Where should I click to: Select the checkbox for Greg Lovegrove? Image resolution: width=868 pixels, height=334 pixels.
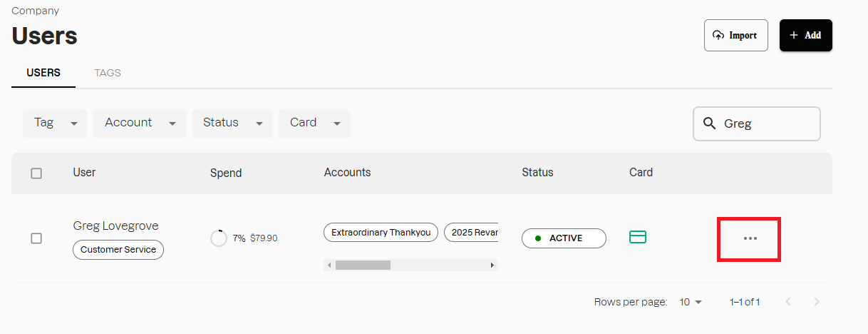[x=36, y=238]
